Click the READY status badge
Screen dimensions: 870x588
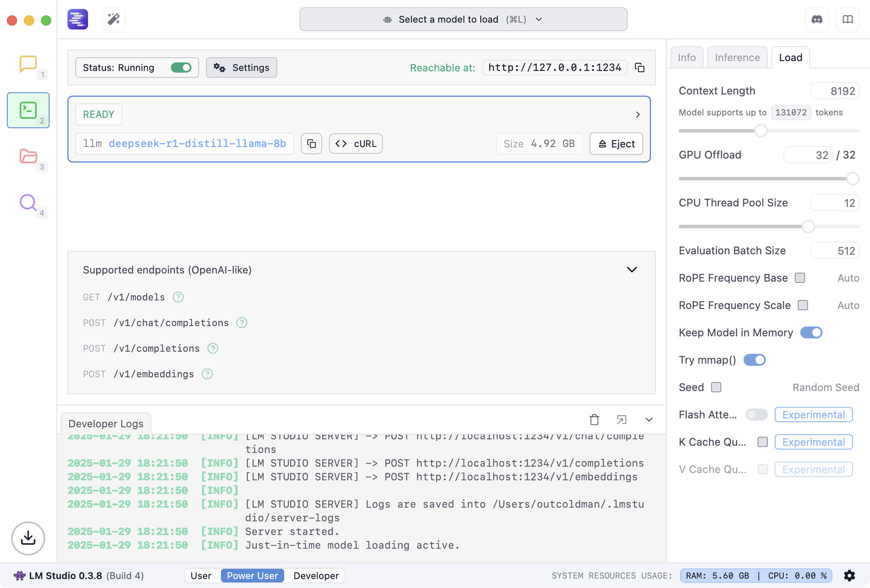point(99,115)
